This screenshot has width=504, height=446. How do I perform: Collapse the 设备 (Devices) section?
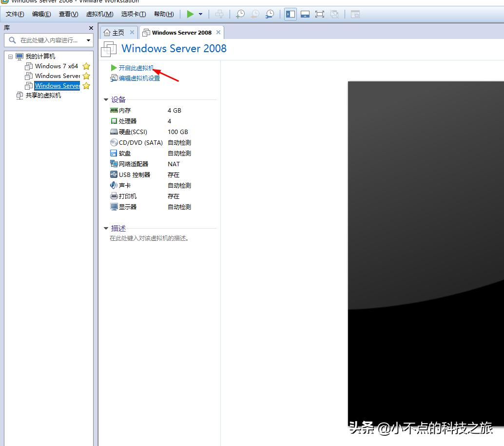click(106, 99)
